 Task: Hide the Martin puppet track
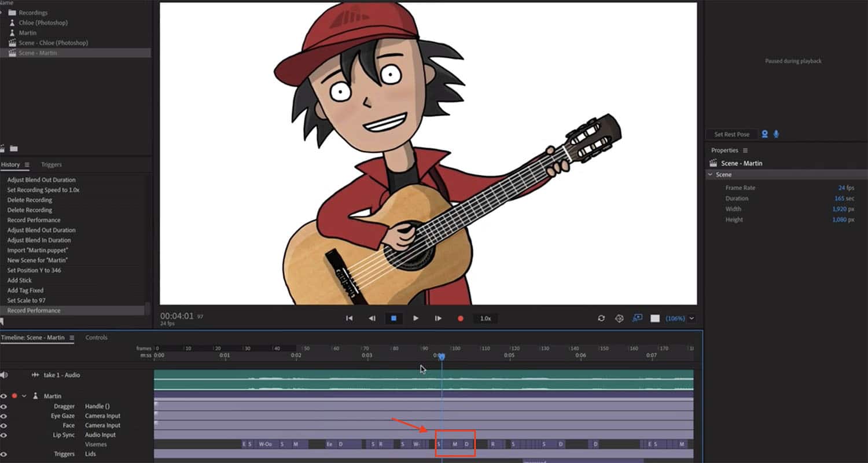(x=4, y=396)
